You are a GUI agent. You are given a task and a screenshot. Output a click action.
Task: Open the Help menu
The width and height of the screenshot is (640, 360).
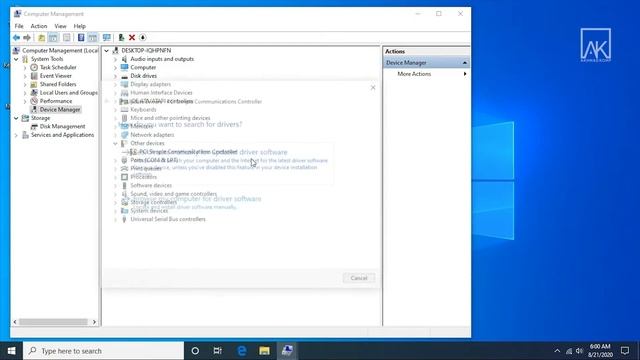[x=80, y=26]
